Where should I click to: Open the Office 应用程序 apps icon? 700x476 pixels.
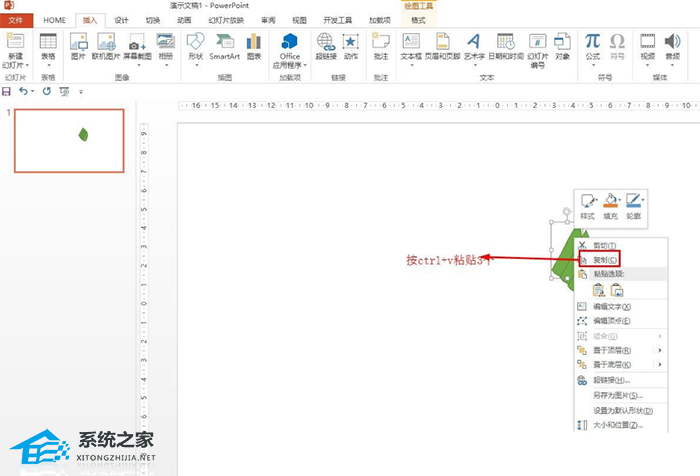289,42
